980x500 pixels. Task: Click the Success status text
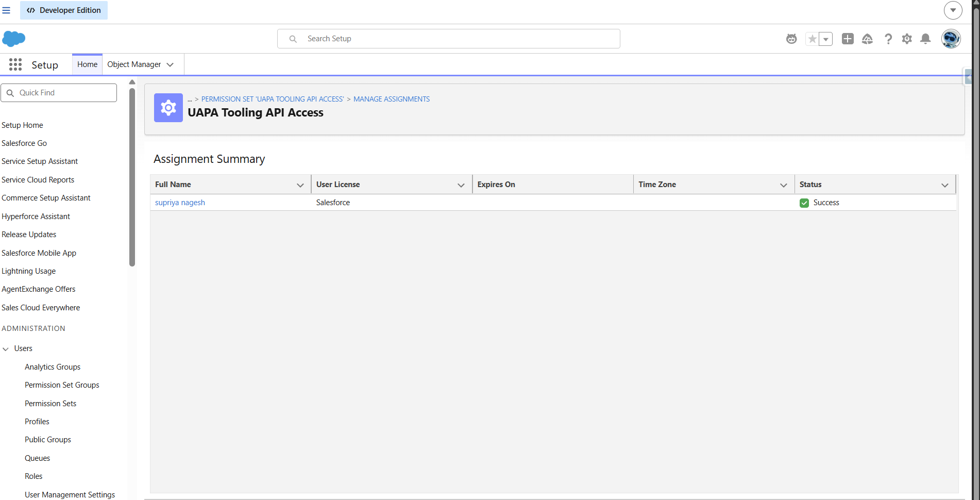(x=826, y=203)
